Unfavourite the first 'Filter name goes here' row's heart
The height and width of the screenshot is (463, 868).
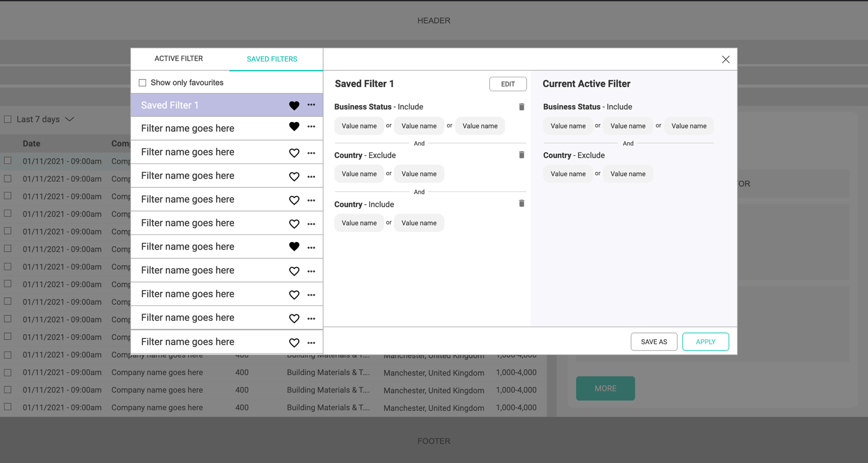(x=294, y=126)
